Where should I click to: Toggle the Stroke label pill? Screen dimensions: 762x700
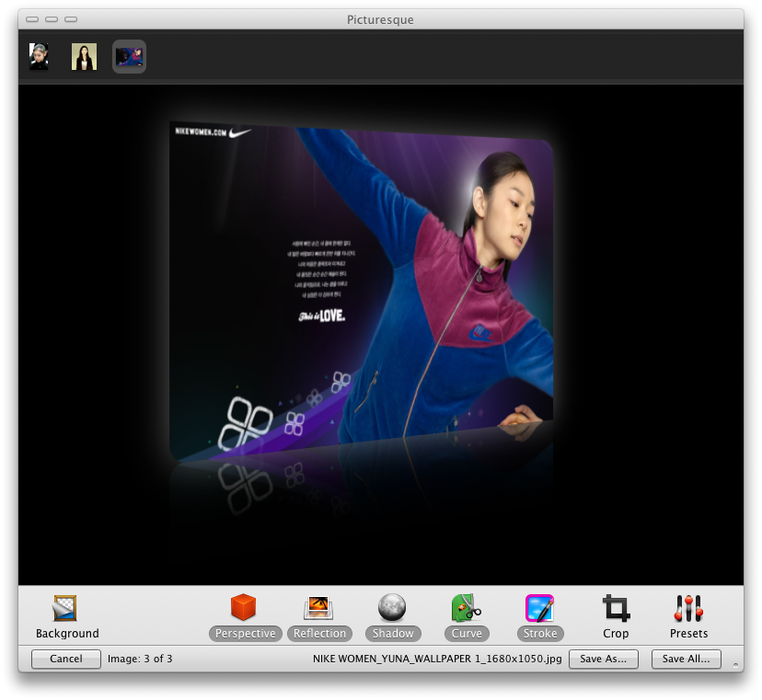[540, 634]
